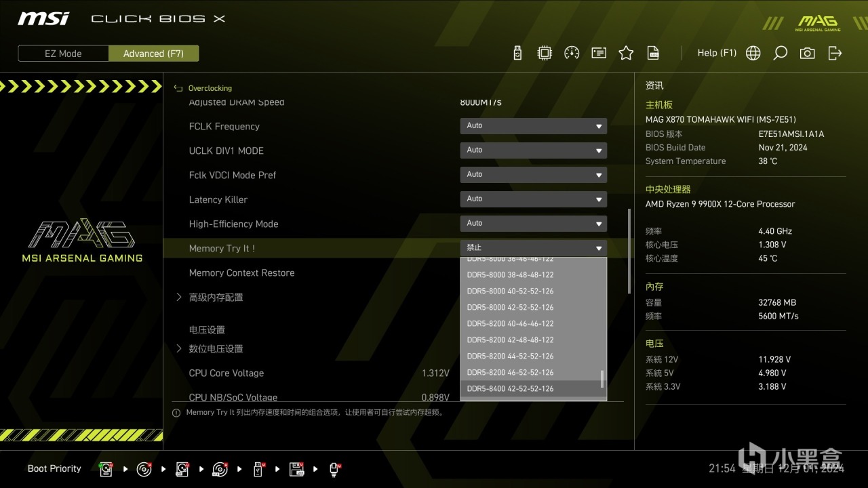Click the CPU chip icon in toolbar
Image resolution: width=868 pixels, height=488 pixels.
[x=544, y=53]
